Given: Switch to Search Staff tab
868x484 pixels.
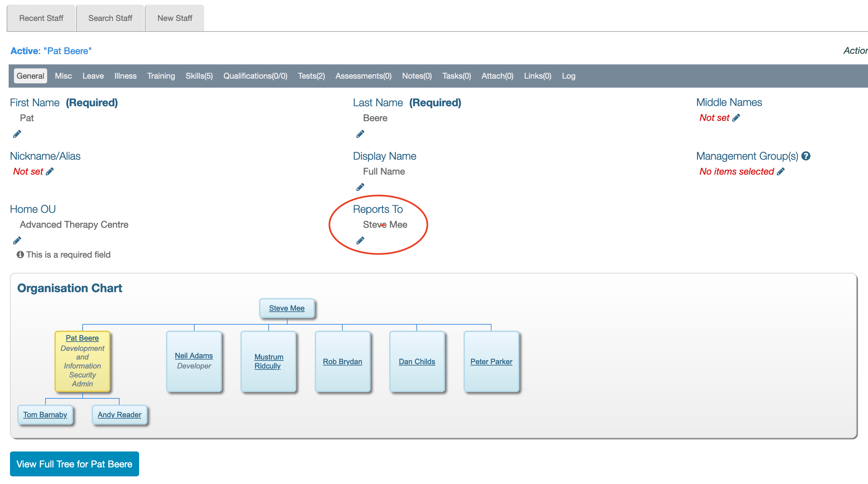Looking at the screenshot, I should 110,18.
